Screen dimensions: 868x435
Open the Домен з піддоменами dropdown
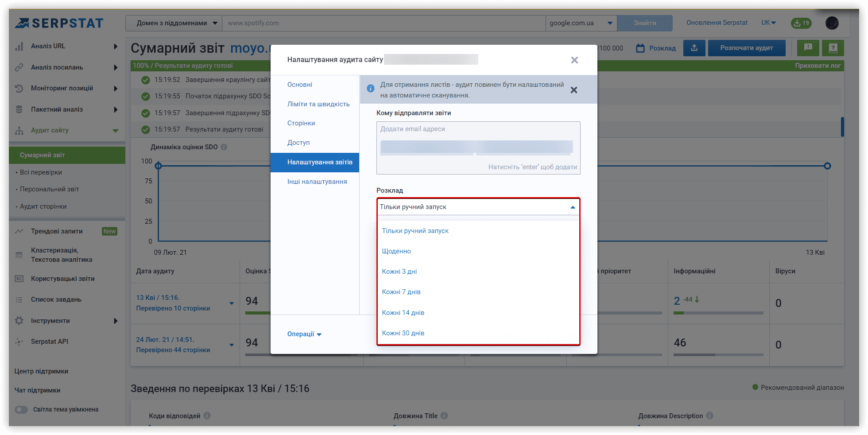pos(174,23)
